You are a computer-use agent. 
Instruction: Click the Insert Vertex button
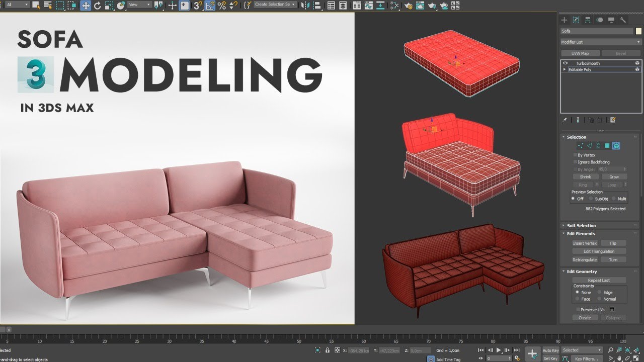(585, 243)
